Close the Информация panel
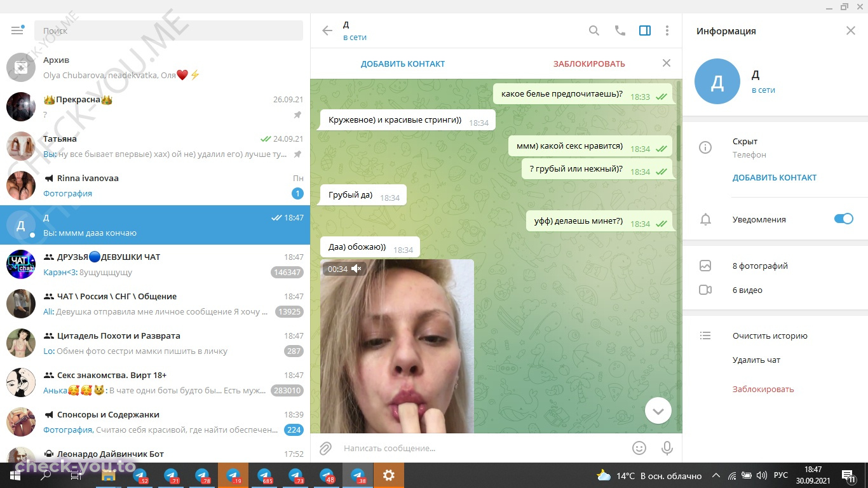The image size is (868, 488). coord(851,30)
